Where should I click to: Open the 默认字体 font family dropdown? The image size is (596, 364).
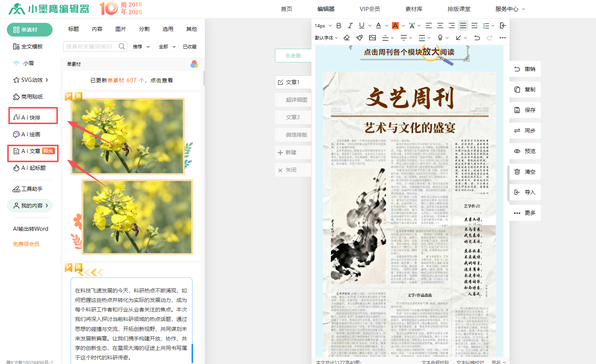[x=326, y=38]
